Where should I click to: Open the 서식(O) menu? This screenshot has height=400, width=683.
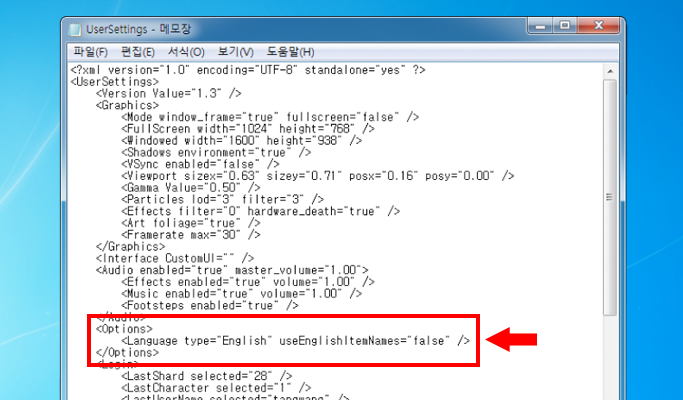[186, 52]
